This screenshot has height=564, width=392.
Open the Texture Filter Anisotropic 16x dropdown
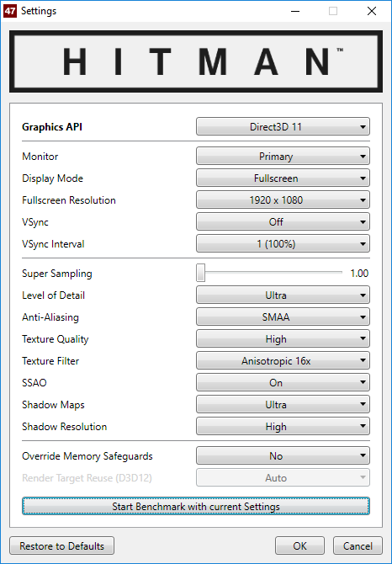283,361
